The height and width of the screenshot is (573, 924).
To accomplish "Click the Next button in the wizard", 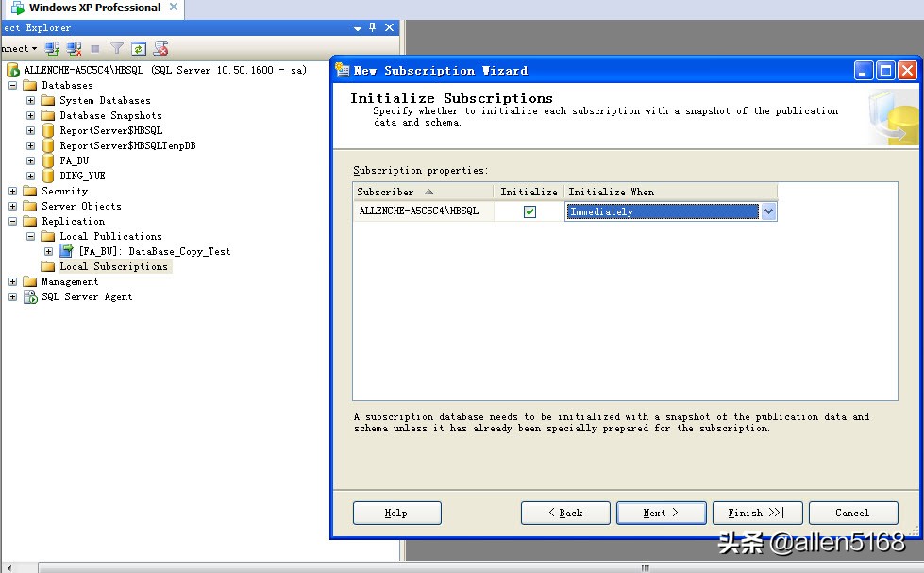I will [661, 513].
